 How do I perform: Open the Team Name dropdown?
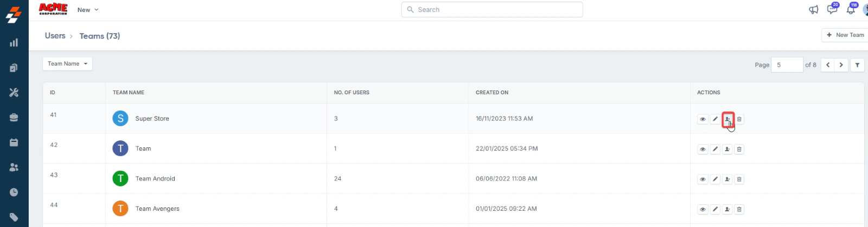pyautogui.click(x=67, y=64)
